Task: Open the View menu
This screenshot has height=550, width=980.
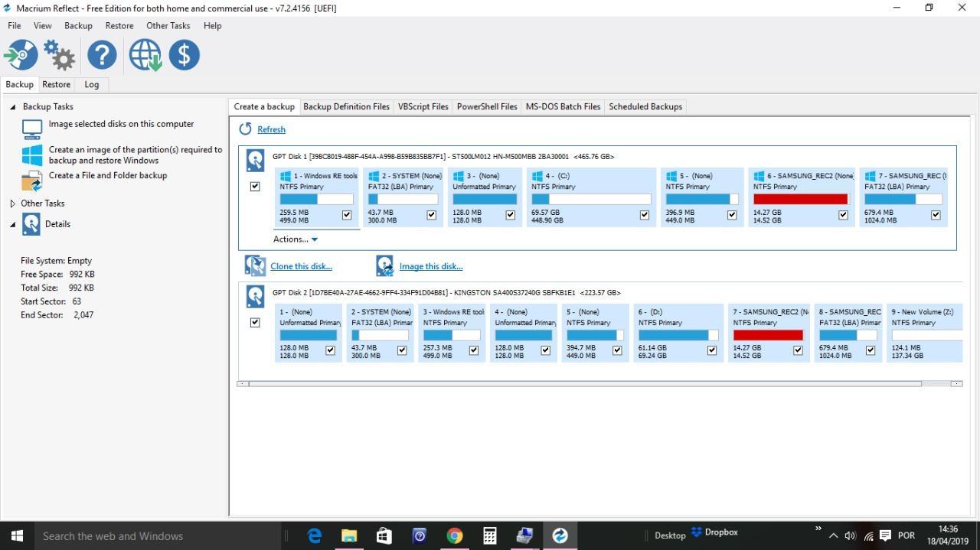Action: [42, 25]
